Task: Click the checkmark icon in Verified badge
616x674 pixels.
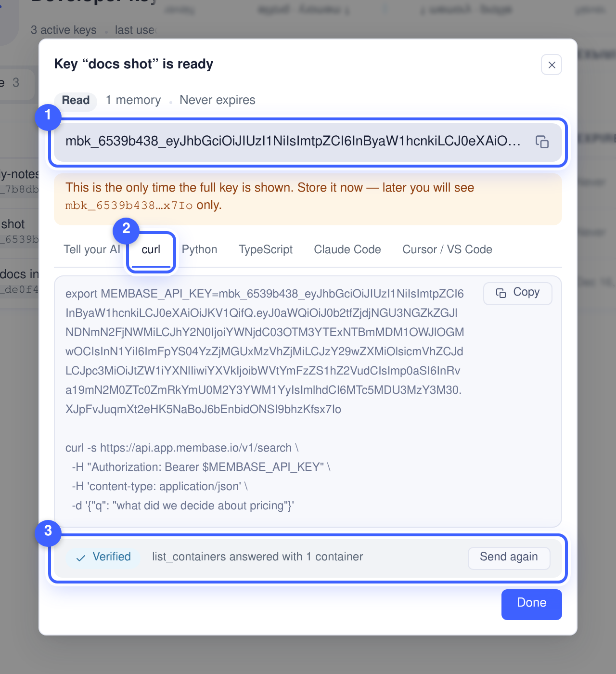Action: tap(81, 557)
